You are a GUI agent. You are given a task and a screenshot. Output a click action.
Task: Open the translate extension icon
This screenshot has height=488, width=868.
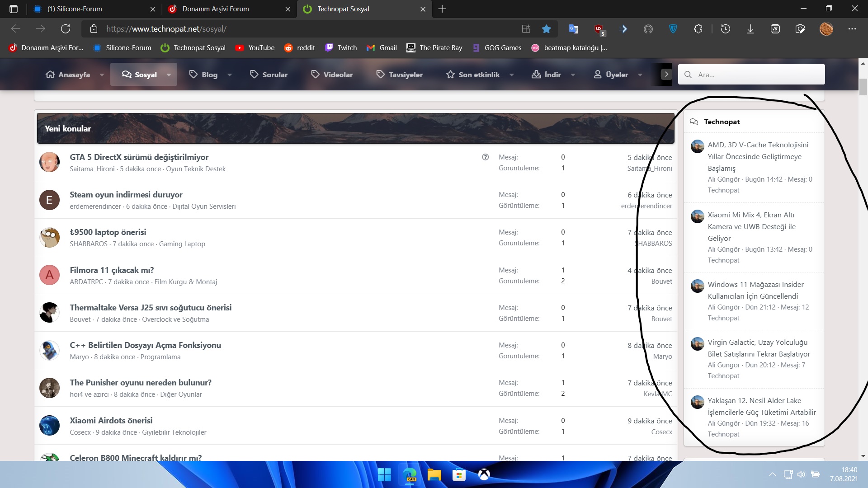pos(574,29)
